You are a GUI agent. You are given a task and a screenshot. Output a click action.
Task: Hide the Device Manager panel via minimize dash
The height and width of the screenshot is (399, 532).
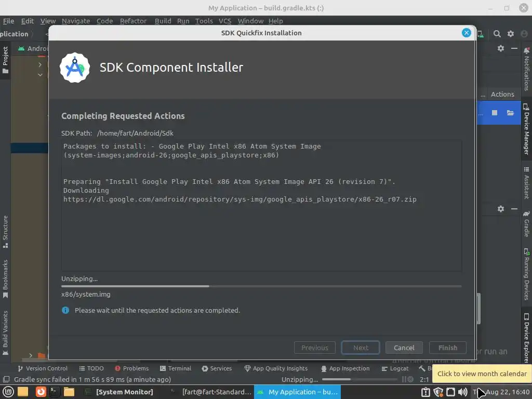tap(514, 48)
